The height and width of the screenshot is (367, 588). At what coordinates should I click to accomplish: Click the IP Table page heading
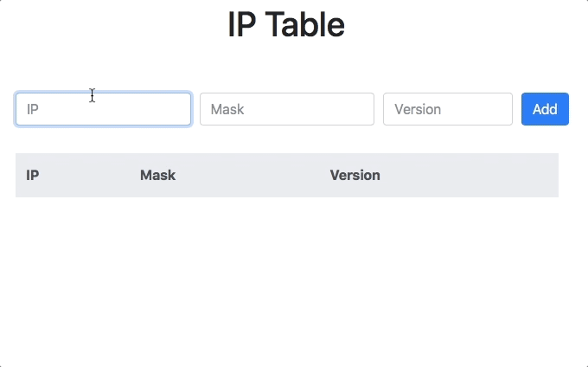pyautogui.click(x=286, y=25)
